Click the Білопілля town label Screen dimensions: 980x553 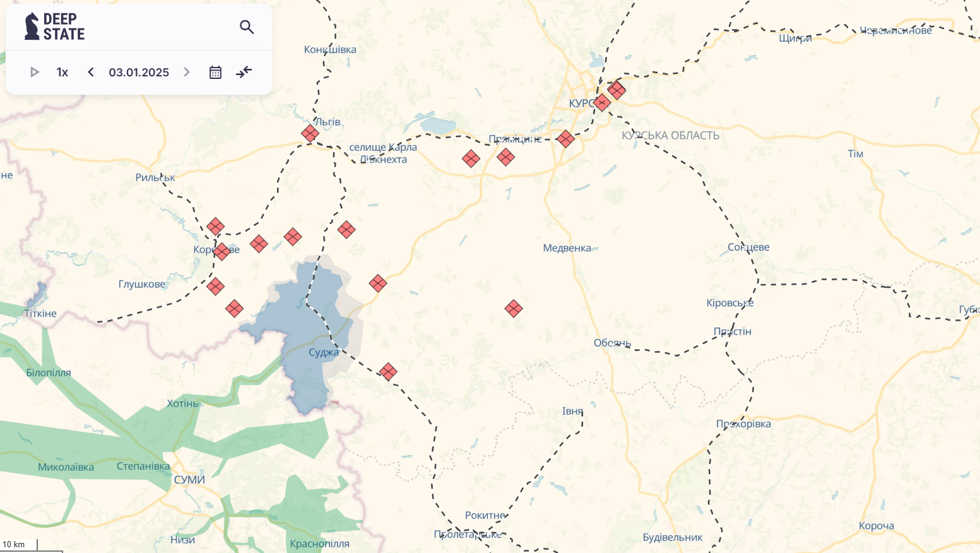pos(49,372)
